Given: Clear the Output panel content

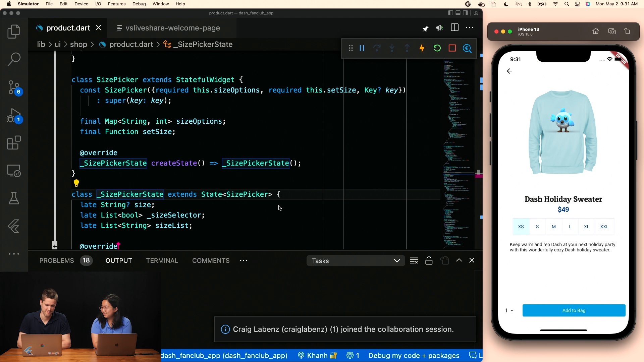Looking at the screenshot, I should tap(414, 260).
